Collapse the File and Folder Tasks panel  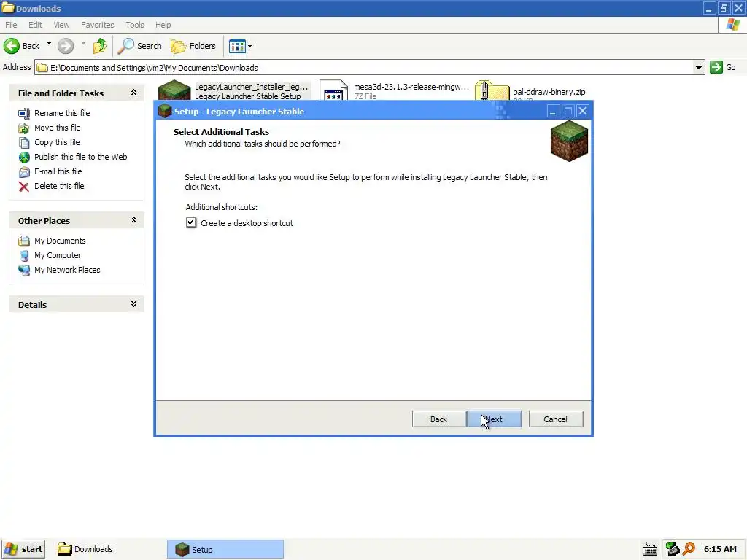point(134,93)
